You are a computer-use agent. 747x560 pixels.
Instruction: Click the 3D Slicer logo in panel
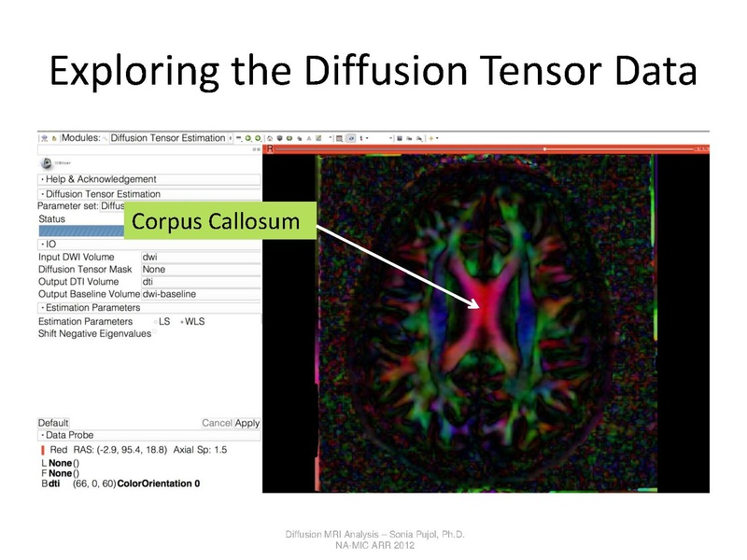(47, 162)
